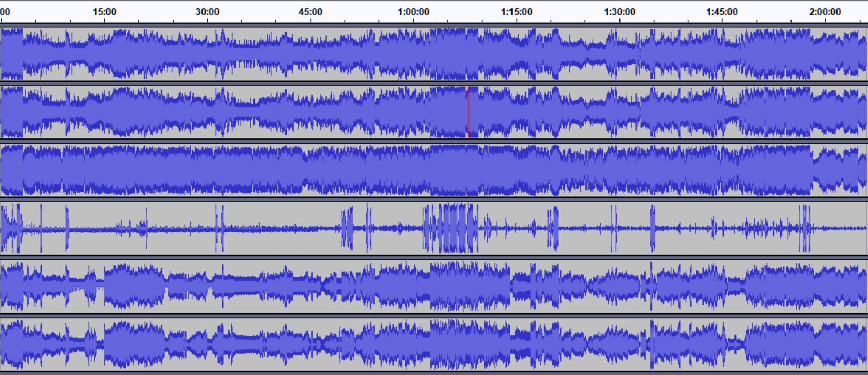Click the fifth waveform track from the top
The height and width of the screenshot is (375, 868).
tap(433, 287)
